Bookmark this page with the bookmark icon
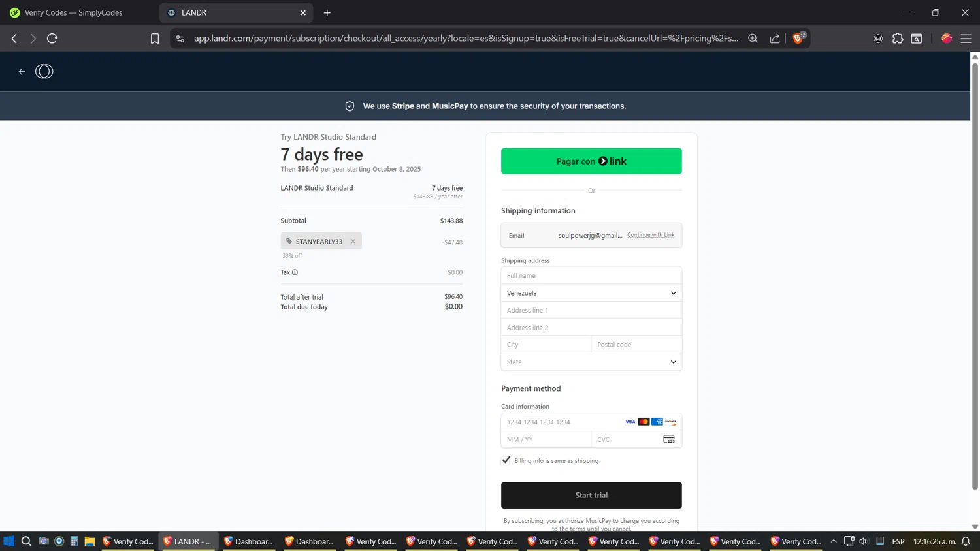Screen dimensions: 980x551 click(x=155, y=39)
